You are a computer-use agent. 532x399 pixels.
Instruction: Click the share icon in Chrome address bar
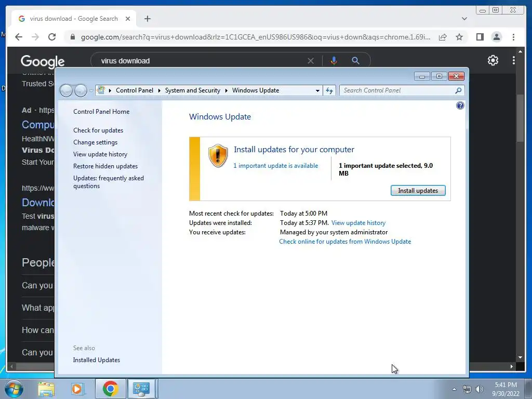click(x=443, y=37)
